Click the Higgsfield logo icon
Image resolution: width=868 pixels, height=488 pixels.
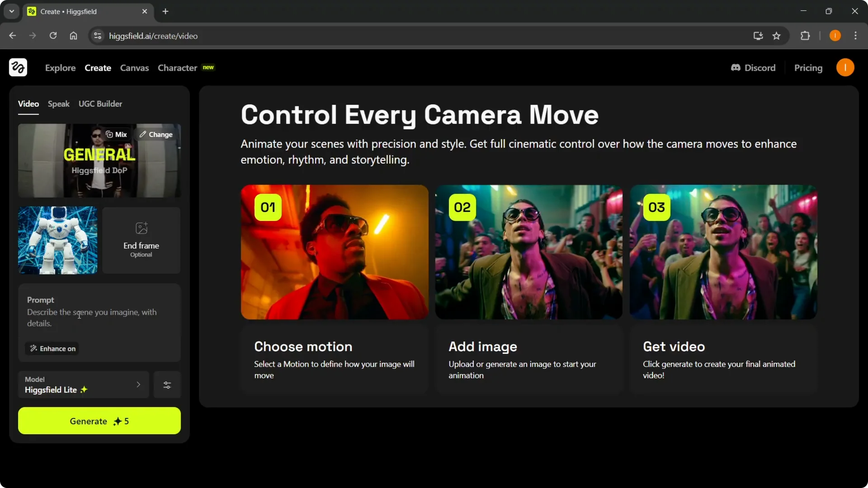click(18, 67)
